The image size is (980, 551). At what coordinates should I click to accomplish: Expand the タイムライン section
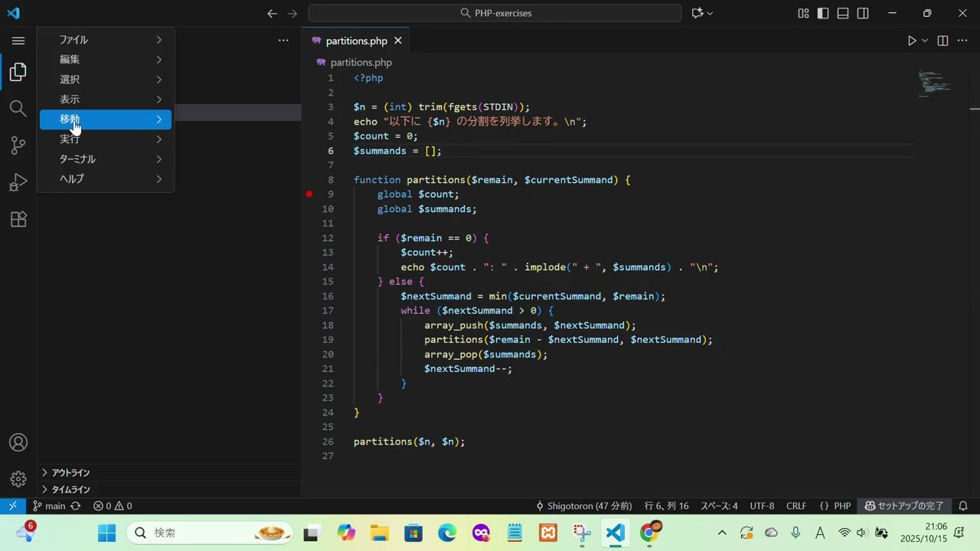pos(70,490)
